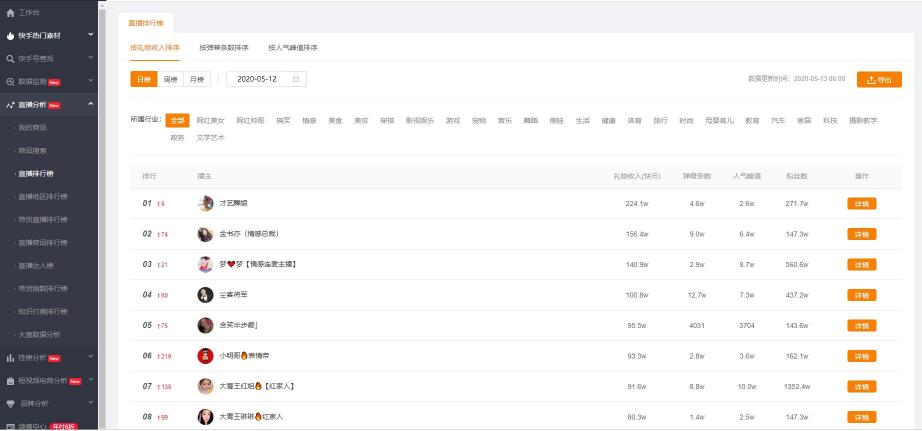The image size is (922, 431).
Task: Expand the 快手号查找 chevron
Action: pos(91,58)
